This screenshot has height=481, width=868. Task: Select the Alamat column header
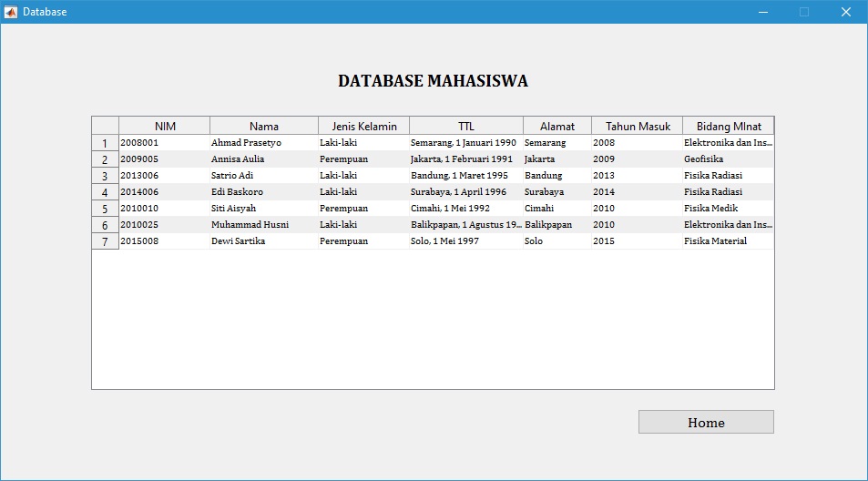click(x=557, y=126)
